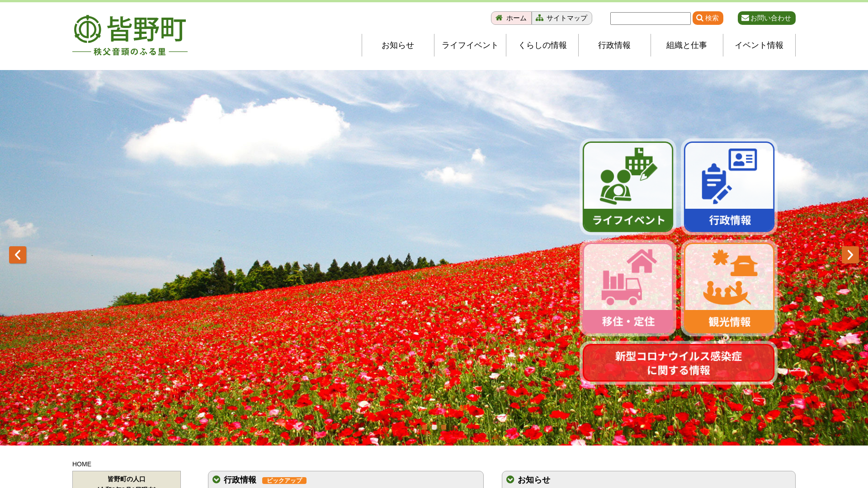Select the middle carousel indicator dot
Screen dimensions: 868x488
(434, 427)
